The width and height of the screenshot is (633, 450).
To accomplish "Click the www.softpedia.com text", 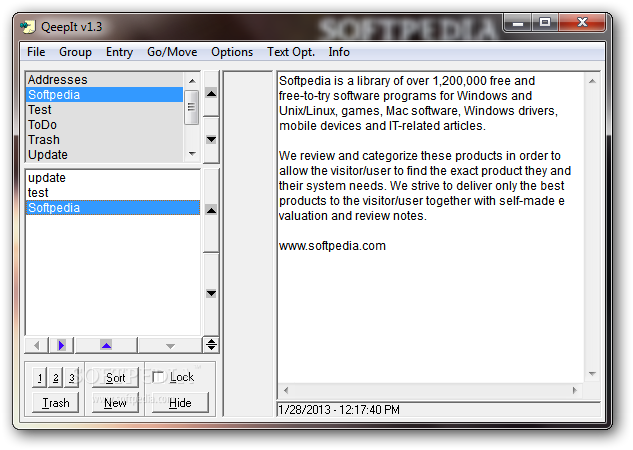I will coord(332,246).
